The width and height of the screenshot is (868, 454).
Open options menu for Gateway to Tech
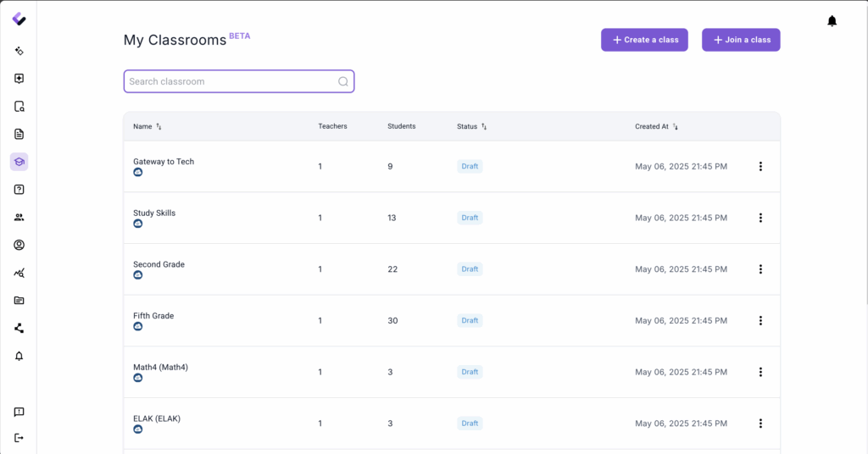[x=760, y=167]
